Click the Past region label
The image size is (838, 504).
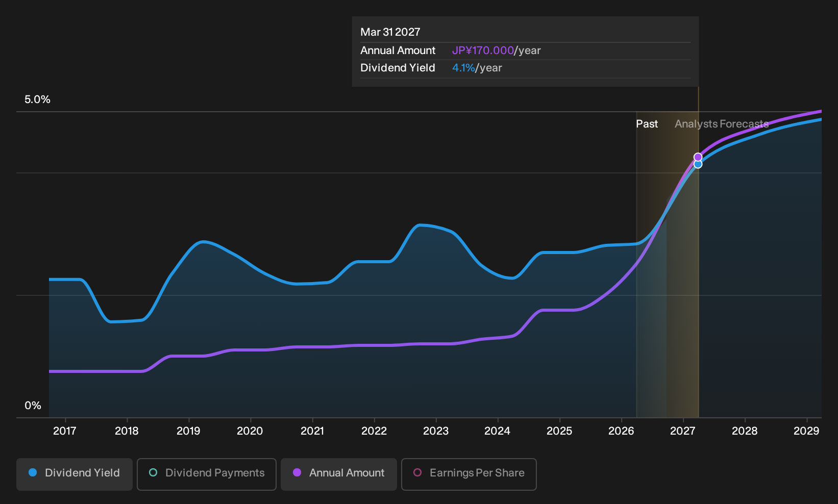(647, 124)
